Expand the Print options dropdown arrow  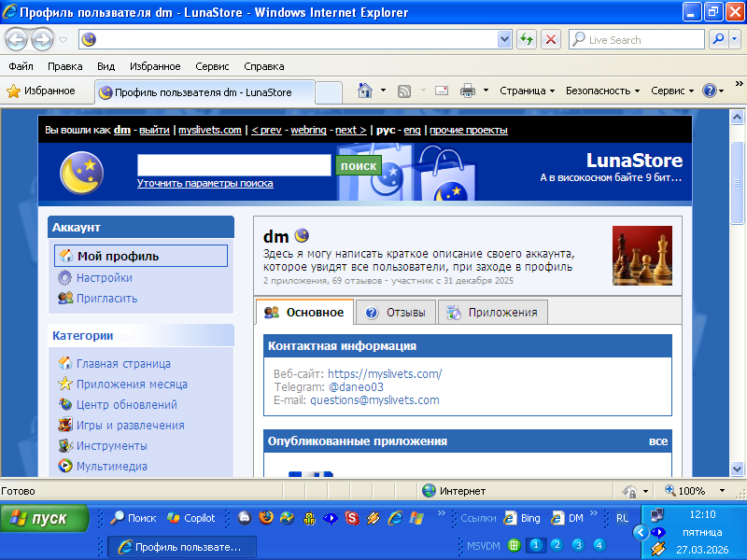[486, 90]
